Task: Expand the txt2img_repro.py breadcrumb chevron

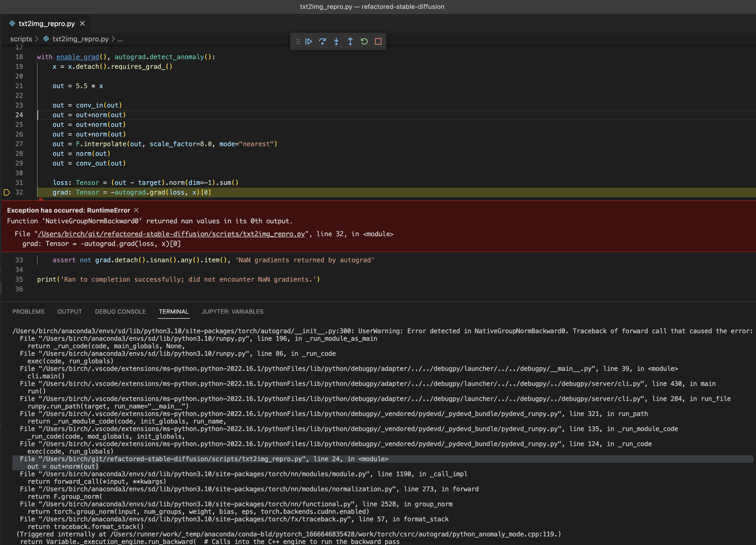Action: [x=113, y=39]
